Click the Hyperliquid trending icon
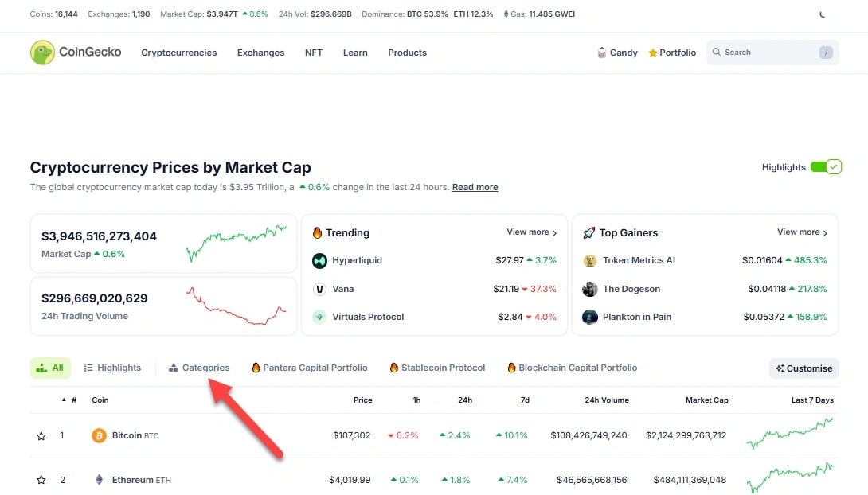 coord(319,260)
